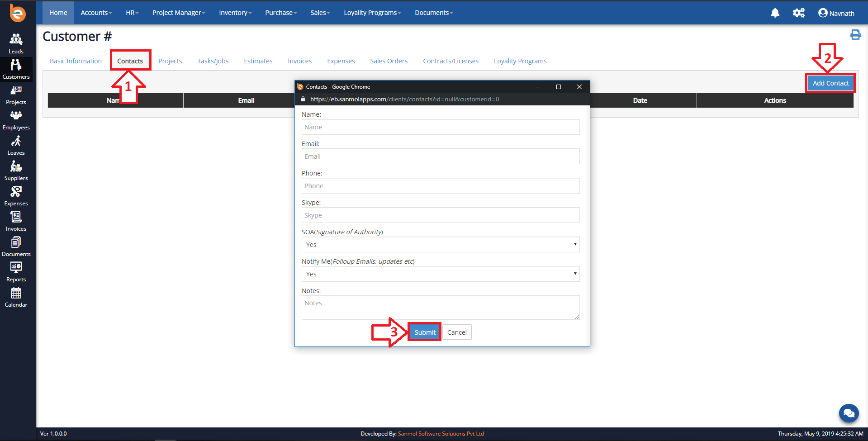The height and width of the screenshot is (441, 868).
Task: Click the Ver 1.0.0.0 footer text
Action: point(53,434)
